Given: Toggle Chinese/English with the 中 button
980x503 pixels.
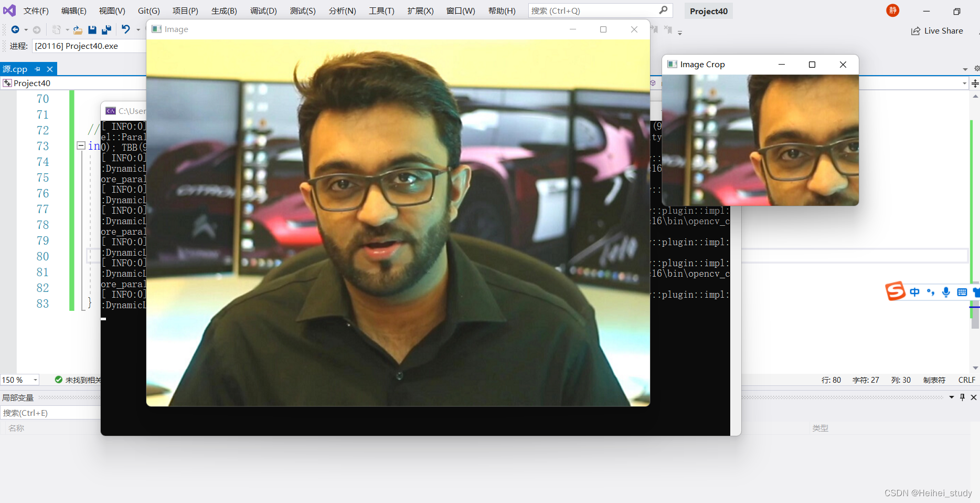Looking at the screenshot, I should click(x=914, y=292).
